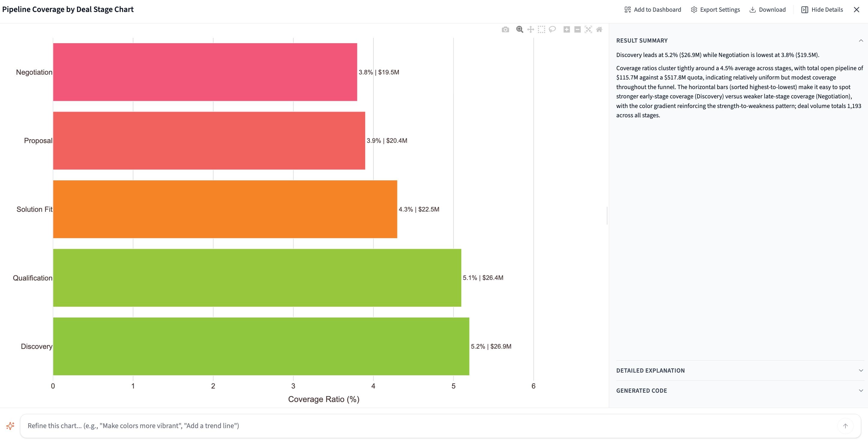Click the Refine this chart input field
The image size is (868, 441).
click(428, 425)
